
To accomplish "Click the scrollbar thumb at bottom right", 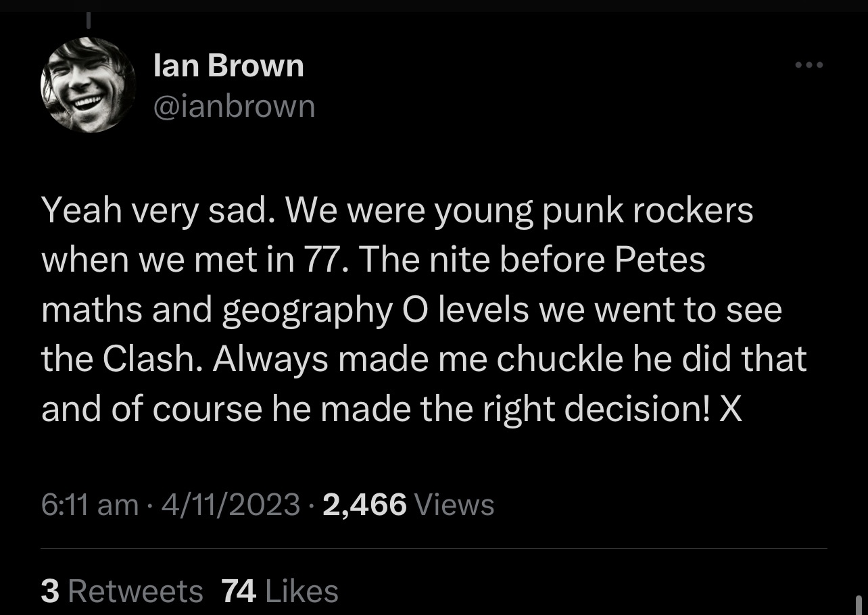I will click(x=859, y=605).
